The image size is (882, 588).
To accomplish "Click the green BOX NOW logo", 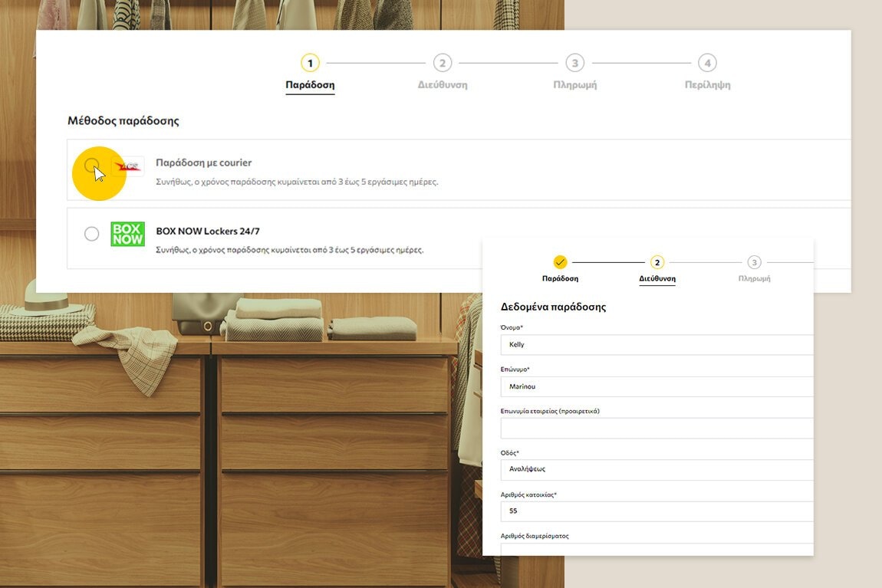I will point(127,234).
